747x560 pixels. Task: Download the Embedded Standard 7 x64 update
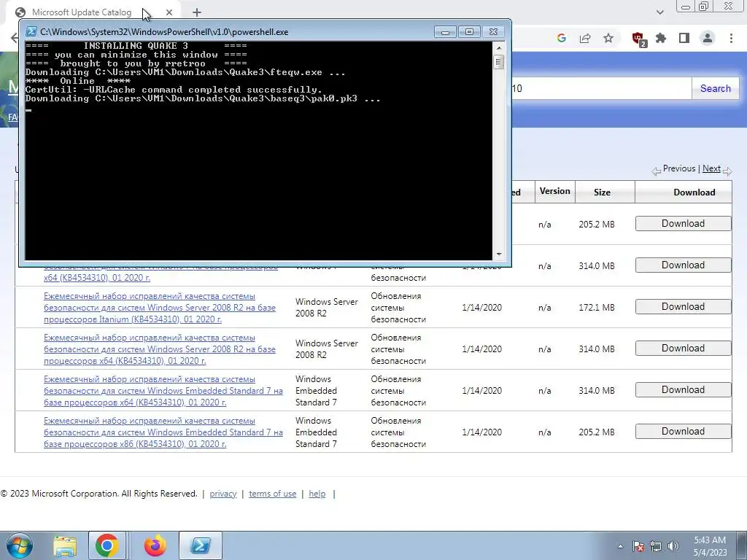click(683, 389)
